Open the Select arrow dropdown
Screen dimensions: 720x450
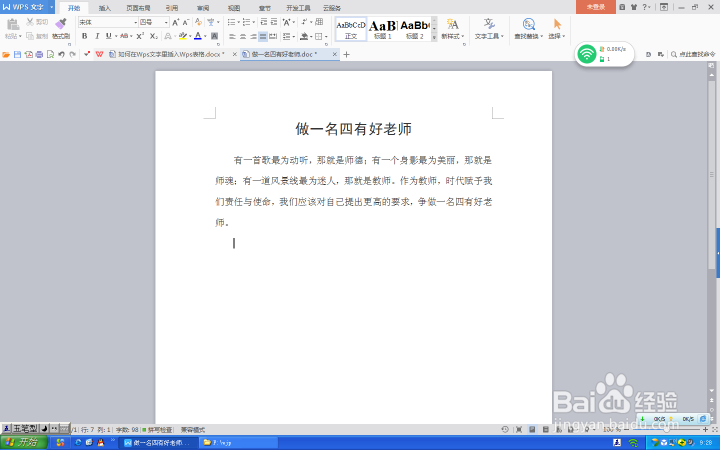557,28
